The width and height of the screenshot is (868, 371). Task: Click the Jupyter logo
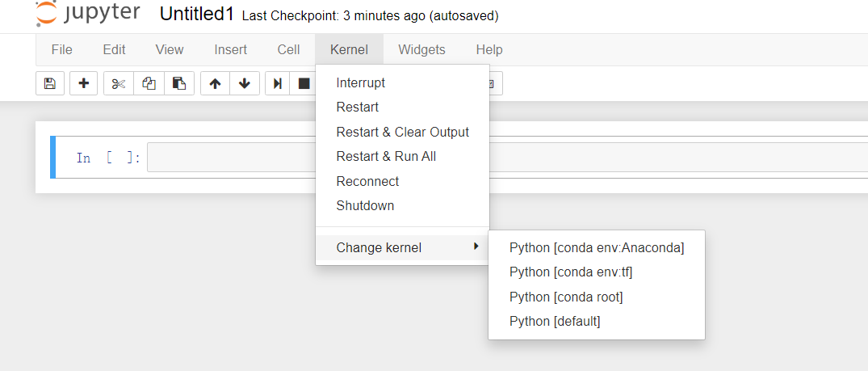[x=88, y=15]
